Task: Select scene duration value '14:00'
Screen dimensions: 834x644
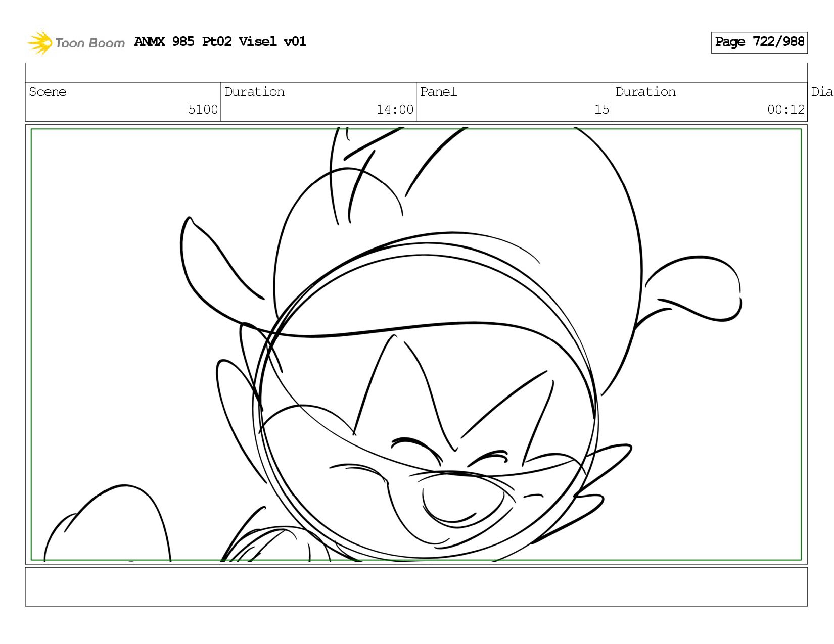Action: (x=395, y=109)
